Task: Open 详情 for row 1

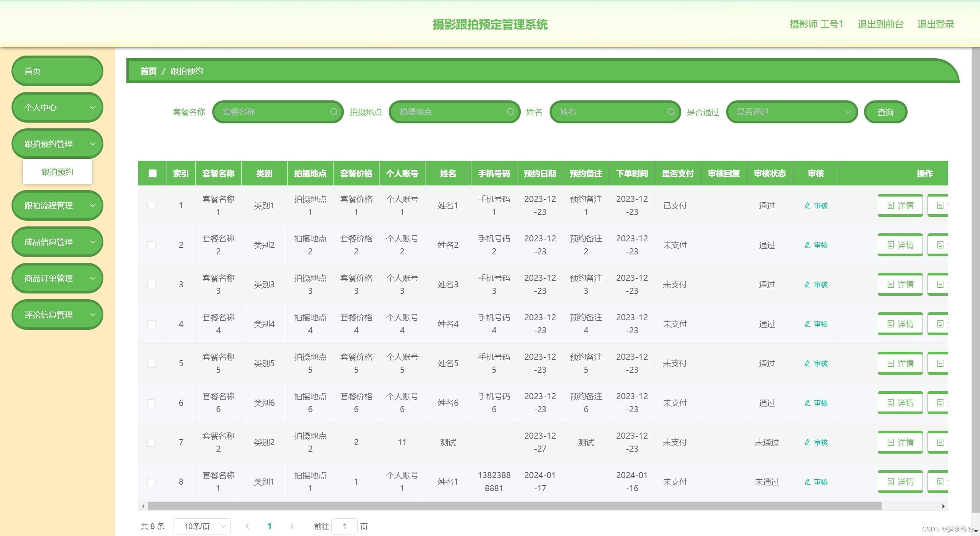Action: (900, 205)
